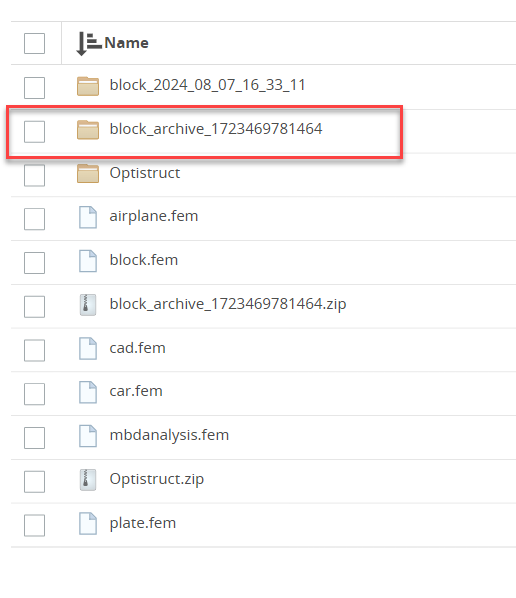516x598 pixels.
Task: Tick the select-all checkbox in the header
Action: pos(34,43)
